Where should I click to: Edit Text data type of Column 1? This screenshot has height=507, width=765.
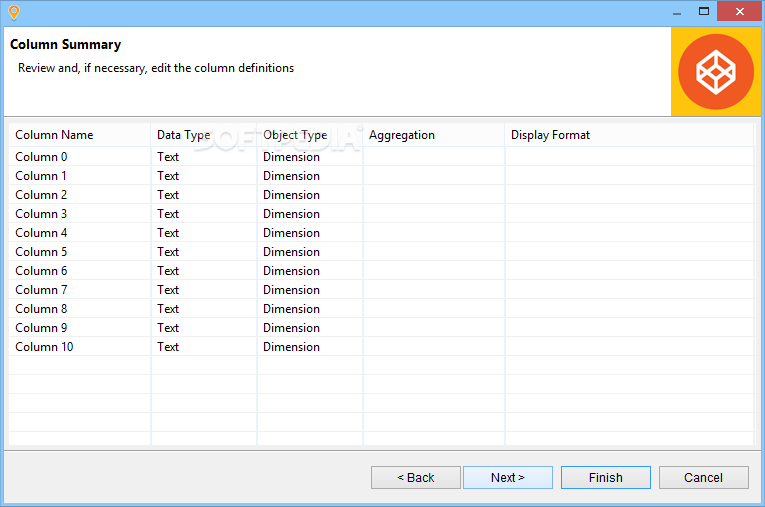coord(204,176)
